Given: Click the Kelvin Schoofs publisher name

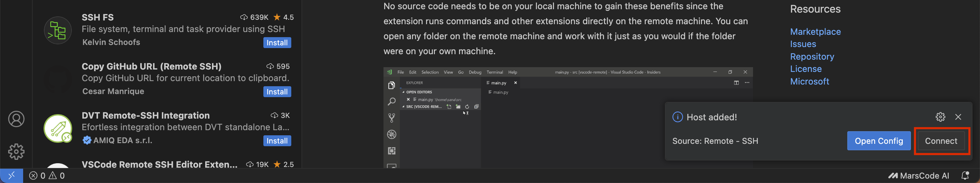Looking at the screenshot, I should pos(111,42).
